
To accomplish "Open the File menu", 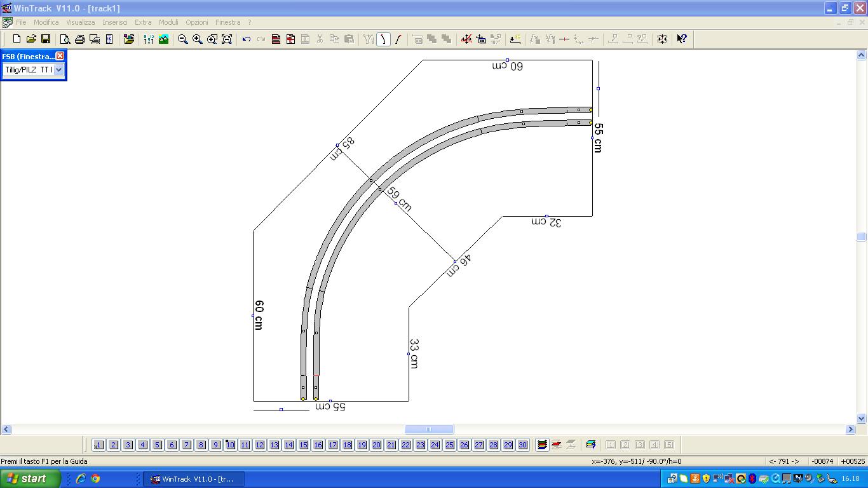I will click(x=21, y=22).
